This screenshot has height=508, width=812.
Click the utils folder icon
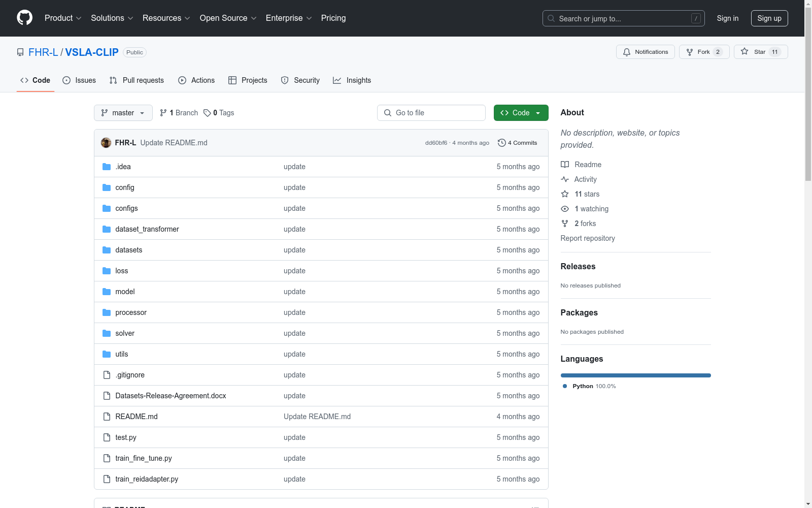[107, 354]
